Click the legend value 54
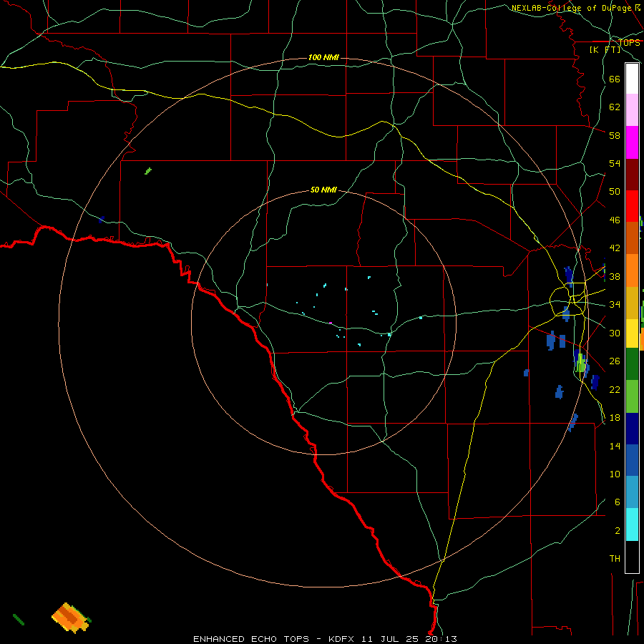The height and width of the screenshot is (644, 644). pyautogui.click(x=615, y=163)
